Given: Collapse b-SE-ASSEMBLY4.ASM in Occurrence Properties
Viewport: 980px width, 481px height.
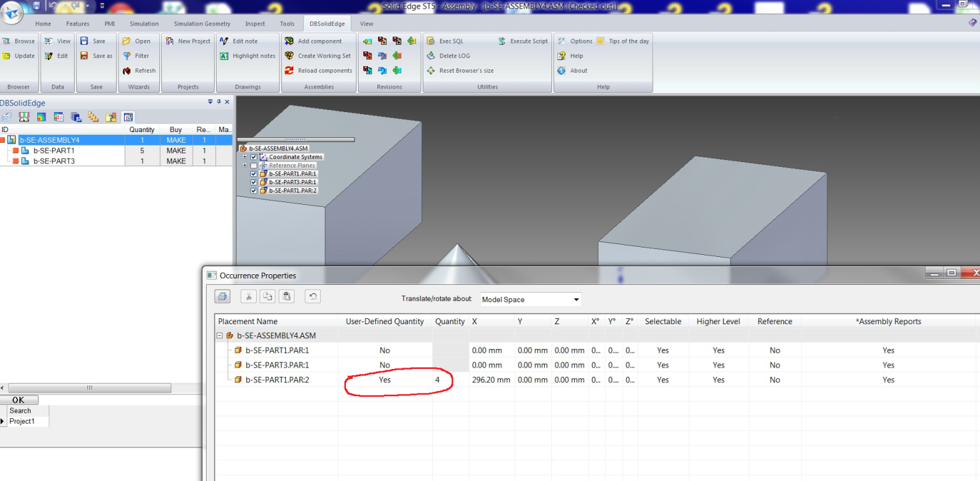Looking at the screenshot, I should (221, 336).
